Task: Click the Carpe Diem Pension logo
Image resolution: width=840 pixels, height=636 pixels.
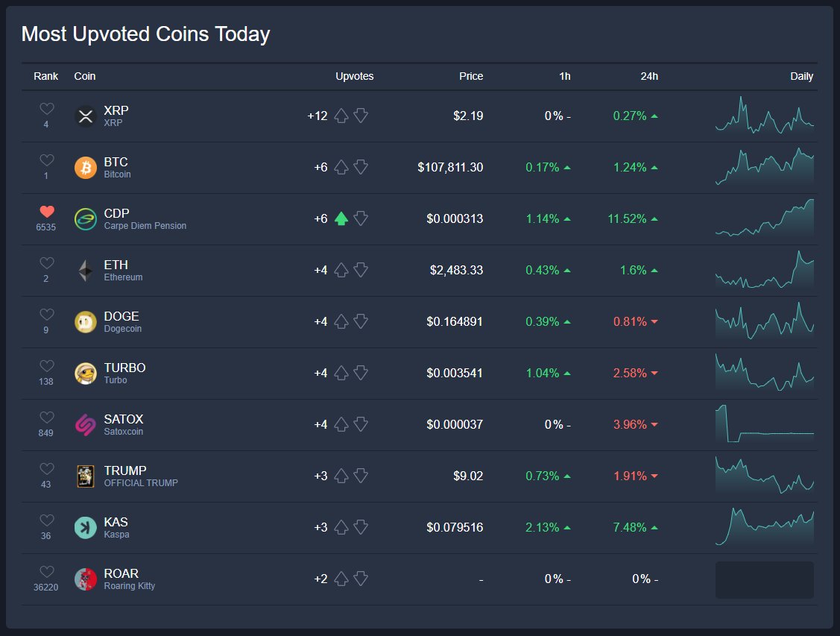Action: pos(86,219)
